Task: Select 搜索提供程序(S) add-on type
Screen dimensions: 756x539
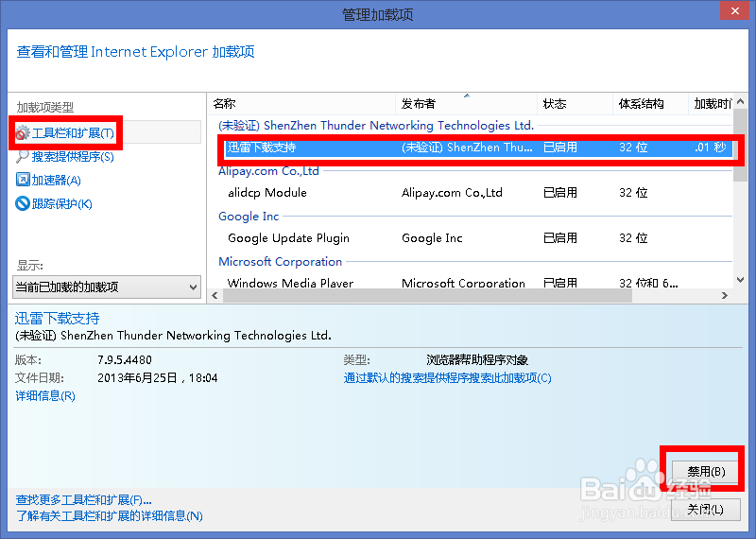Action: click(73, 156)
